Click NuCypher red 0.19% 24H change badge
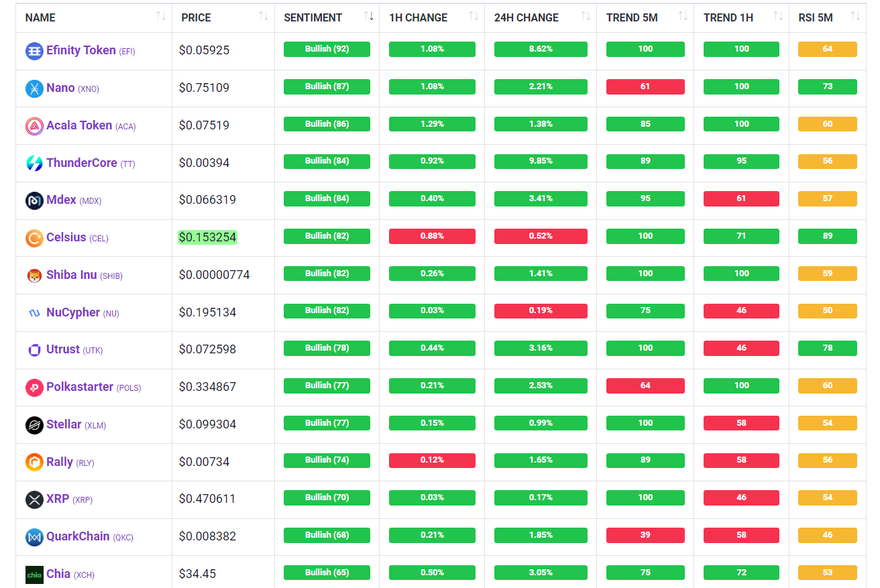This screenshot has height=588, width=880. [x=541, y=311]
